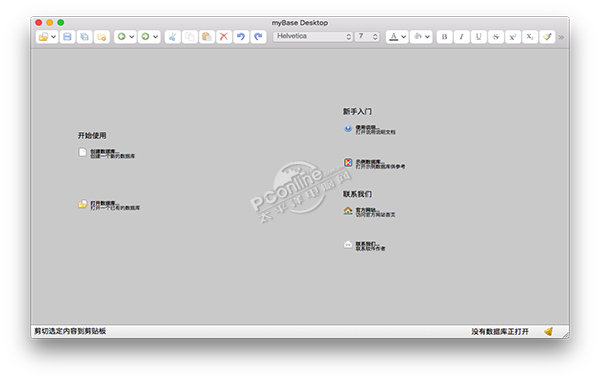Toggle strikethrough formatting
Screen dimensions: 600x380
tap(496, 37)
